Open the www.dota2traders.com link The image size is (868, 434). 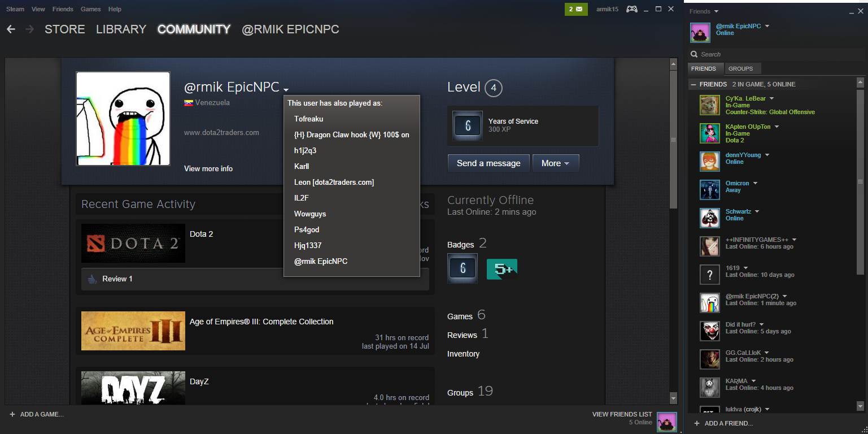click(x=221, y=132)
